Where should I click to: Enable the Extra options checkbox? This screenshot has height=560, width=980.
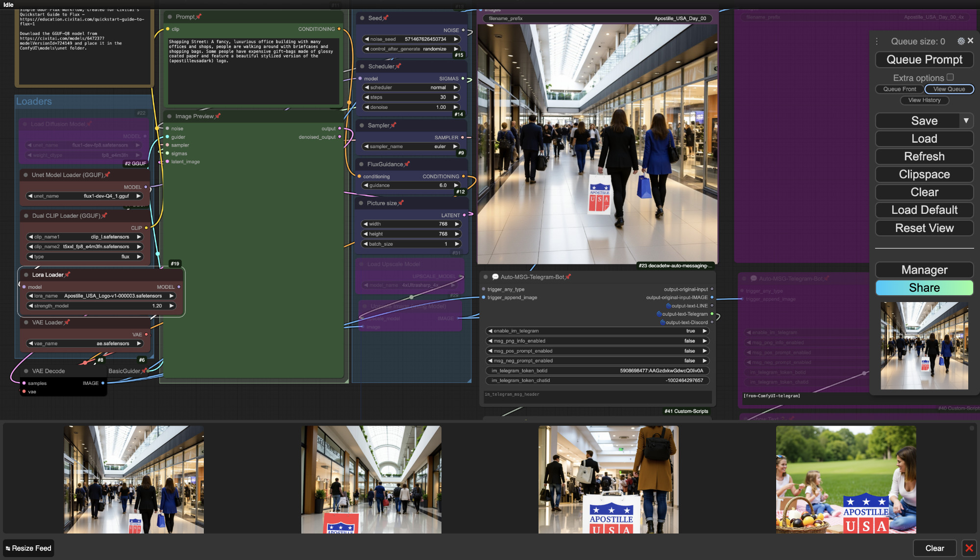click(950, 77)
